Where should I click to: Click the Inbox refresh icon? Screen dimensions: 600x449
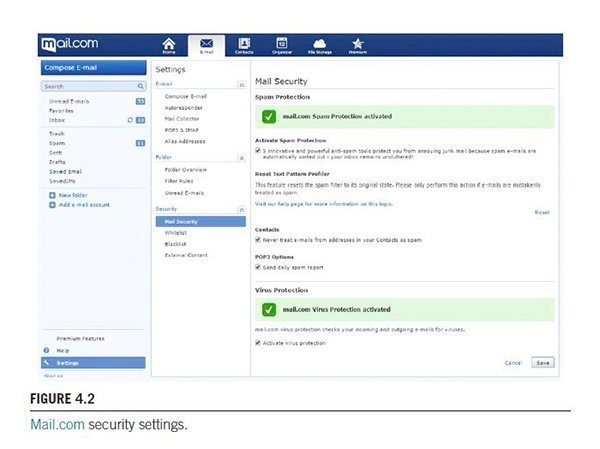[130, 120]
